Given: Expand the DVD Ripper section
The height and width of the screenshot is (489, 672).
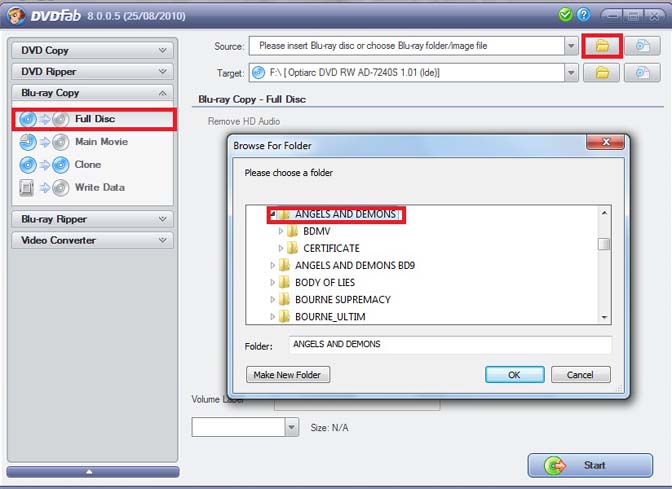Looking at the screenshot, I should pyautogui.click(x=92, y=72).
